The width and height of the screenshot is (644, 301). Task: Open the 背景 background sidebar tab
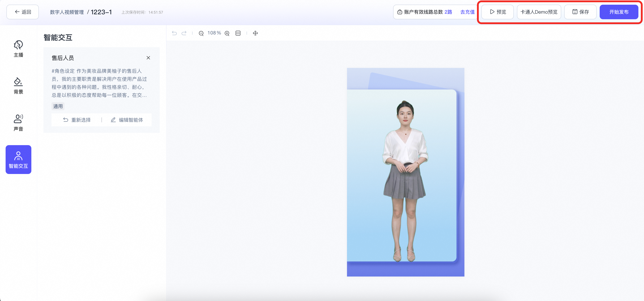(18, 86)
